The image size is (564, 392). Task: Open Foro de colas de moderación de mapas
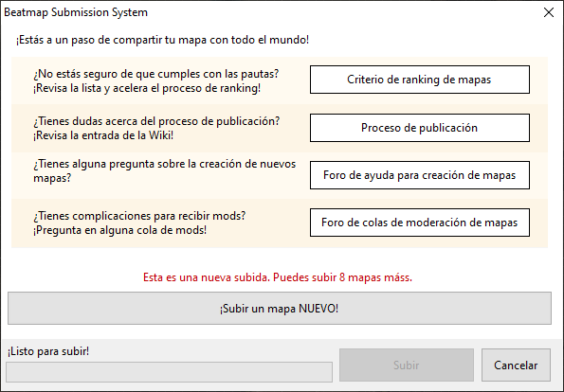click(419, 223)
